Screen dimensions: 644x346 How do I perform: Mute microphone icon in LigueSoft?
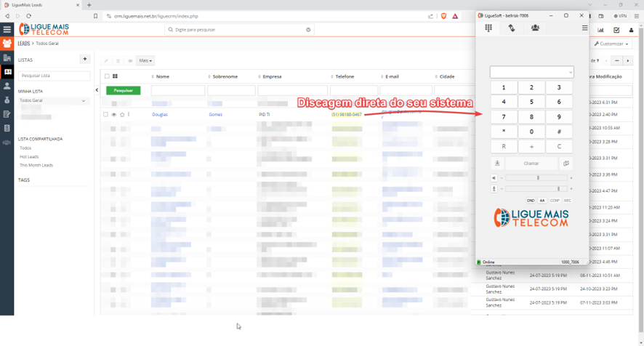[x=494, y=188]
